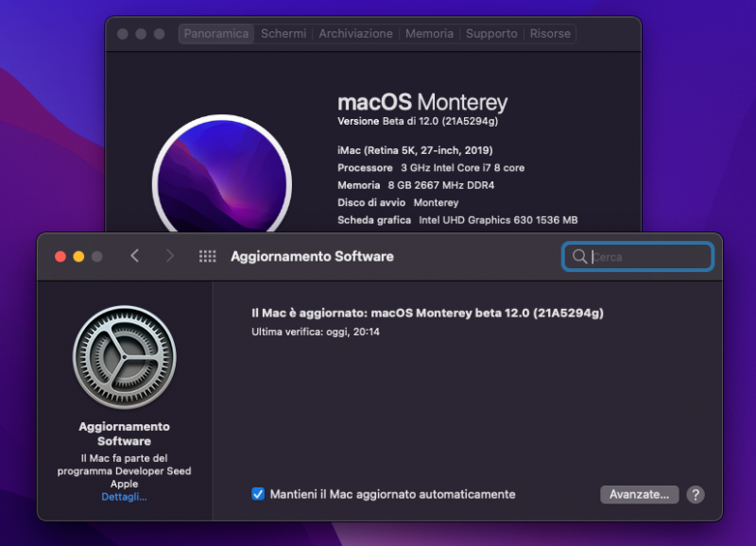The image size is (756, 546).
Task: Open the Archiviazione tab
Action: tap(356, 34)
